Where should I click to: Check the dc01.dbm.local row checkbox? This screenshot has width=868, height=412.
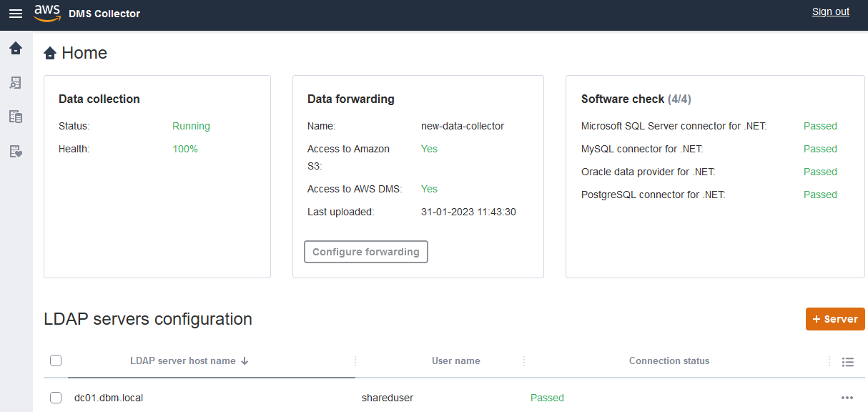pos(56,398)
